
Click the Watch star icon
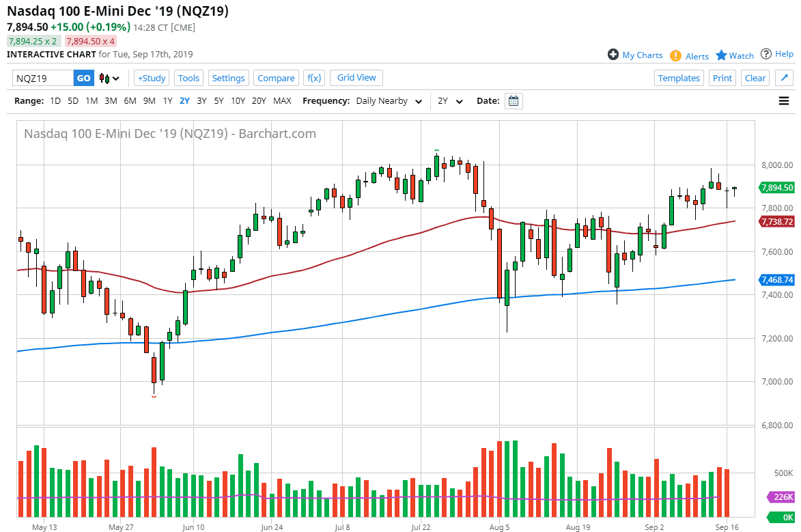pos(721,55)
